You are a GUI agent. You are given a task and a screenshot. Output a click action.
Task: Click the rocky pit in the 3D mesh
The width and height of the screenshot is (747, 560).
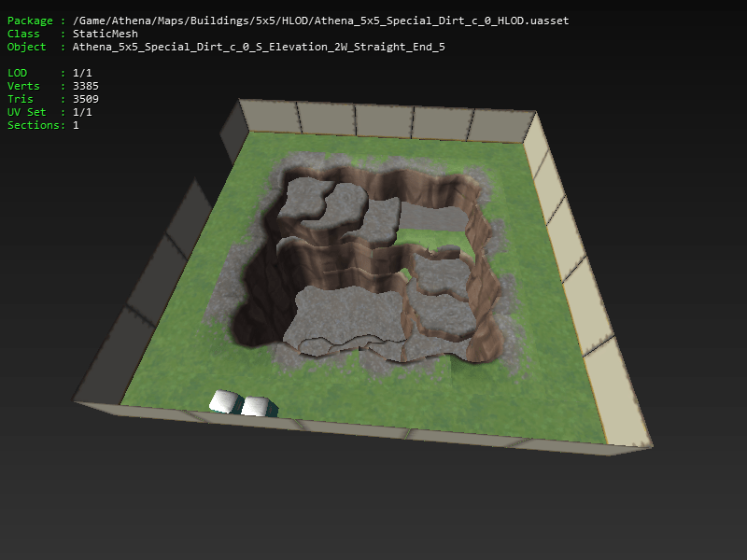pyautogui.click(x=369, y=264)
